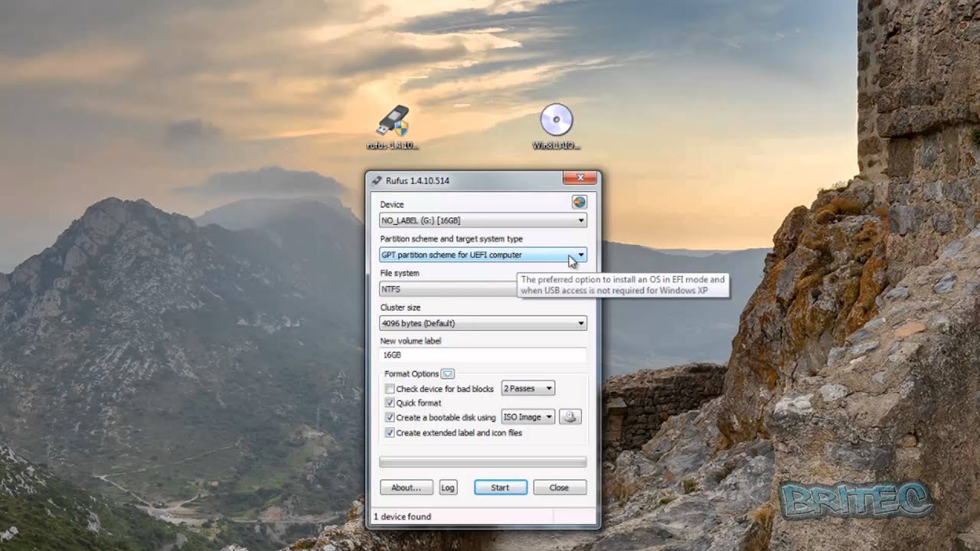
Task: Open the Partition scheme dropdown
Action: [x=483, y=255]
